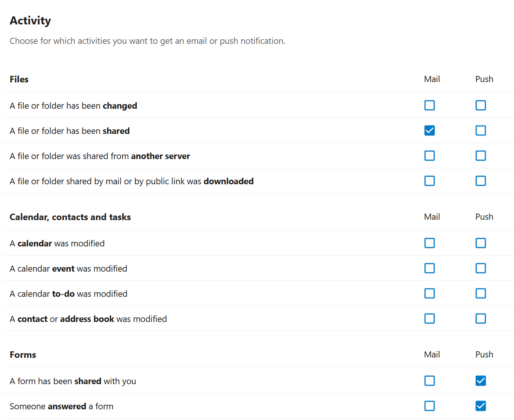
Task: Enable Mail for file or folder changed
Action: (430, 105)
